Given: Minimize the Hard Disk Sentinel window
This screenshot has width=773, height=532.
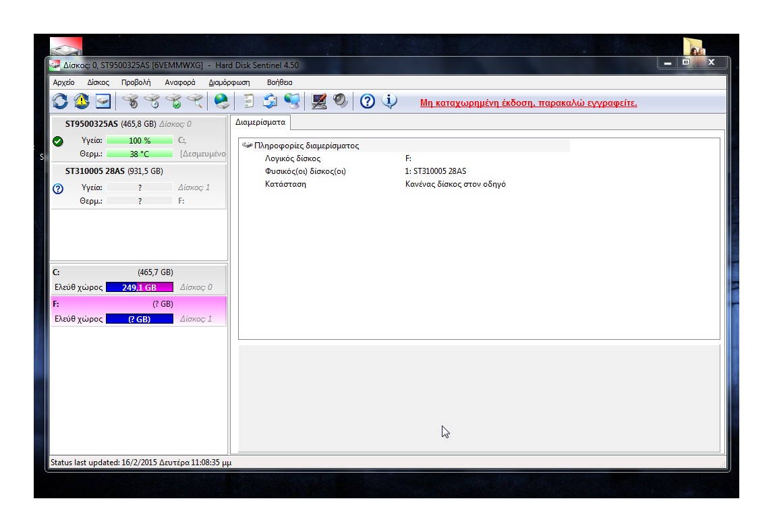Looking at the screenshot, I should pos(668,63).
